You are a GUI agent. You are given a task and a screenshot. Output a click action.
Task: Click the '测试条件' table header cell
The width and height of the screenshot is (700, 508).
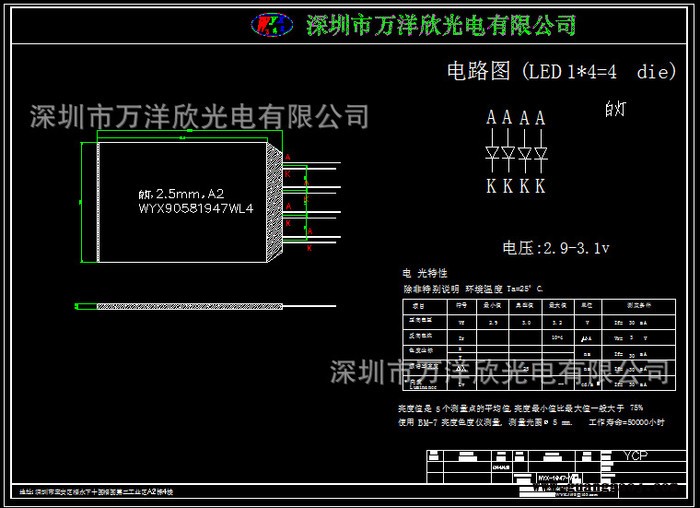(x=639, y=306)
